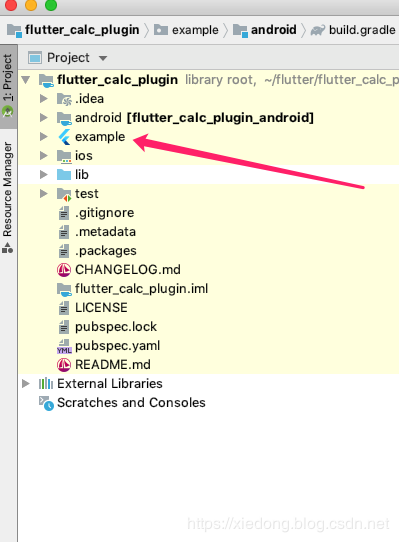Open the Project view dropdown arrow
399x542 pixels.
coord(103,58)
